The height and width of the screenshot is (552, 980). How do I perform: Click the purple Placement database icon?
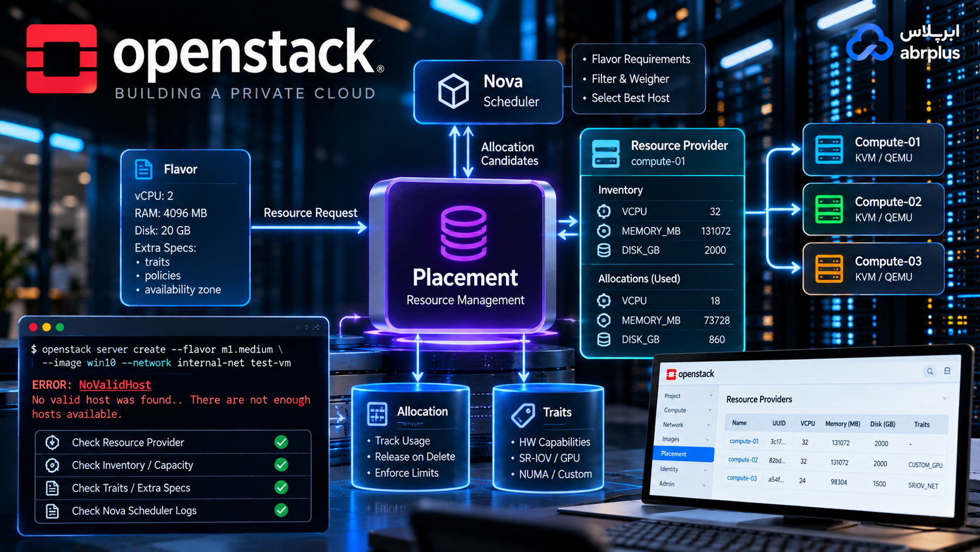click(x=464, y=233)
